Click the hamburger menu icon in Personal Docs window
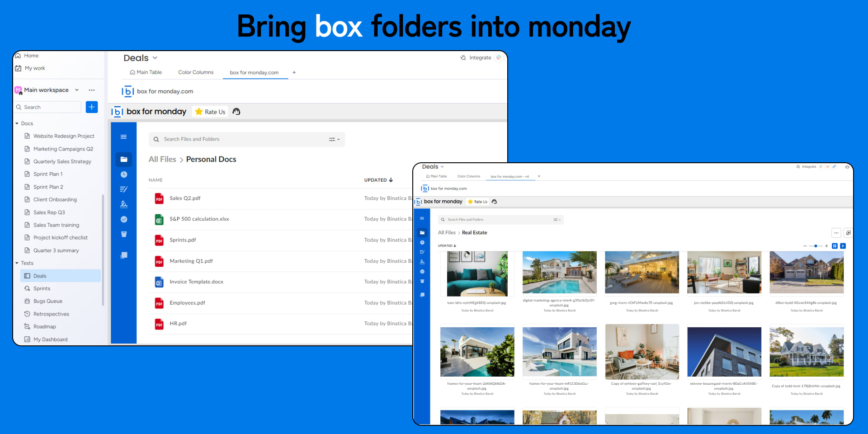The width and height of the screenshot is (868, 434). pos(123,137)
